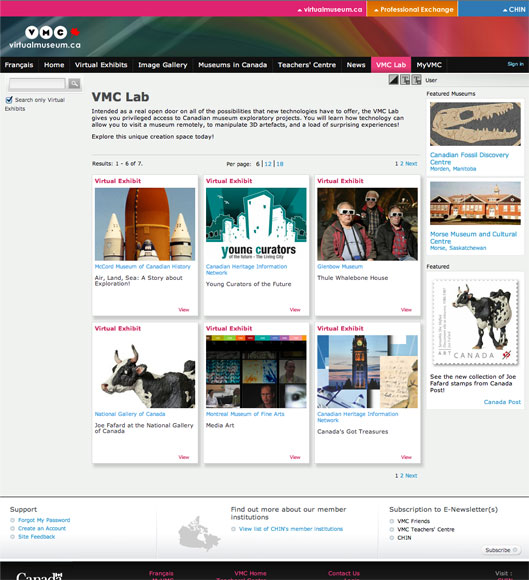Switch to Français language

[x=19, y=65]
